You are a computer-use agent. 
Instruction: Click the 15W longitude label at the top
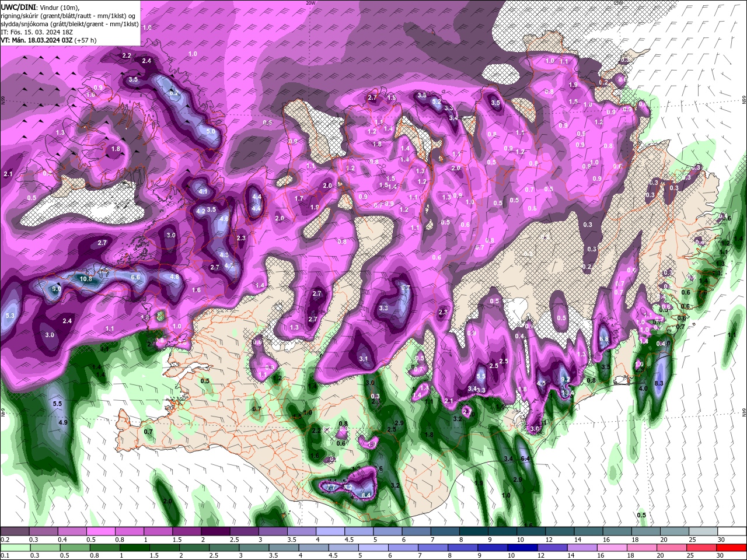click(619, 3)
